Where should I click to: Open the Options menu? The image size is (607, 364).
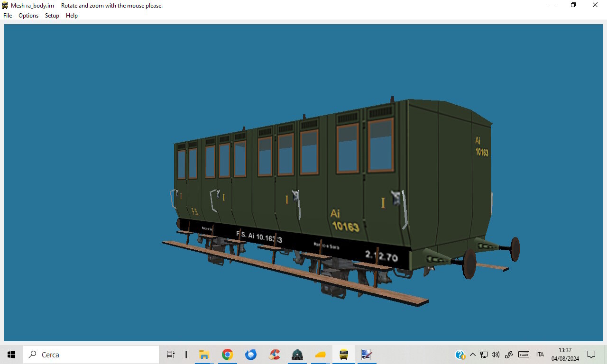[28, 16]
